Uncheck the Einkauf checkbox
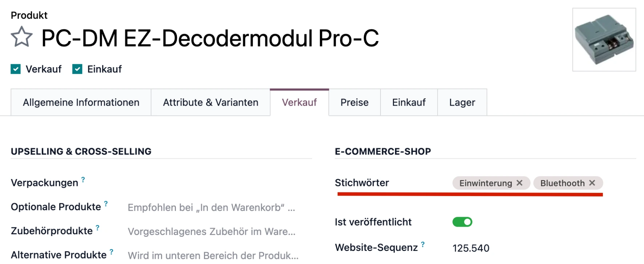Viewport: 644px width, 264px height. (x=77, y=69)
